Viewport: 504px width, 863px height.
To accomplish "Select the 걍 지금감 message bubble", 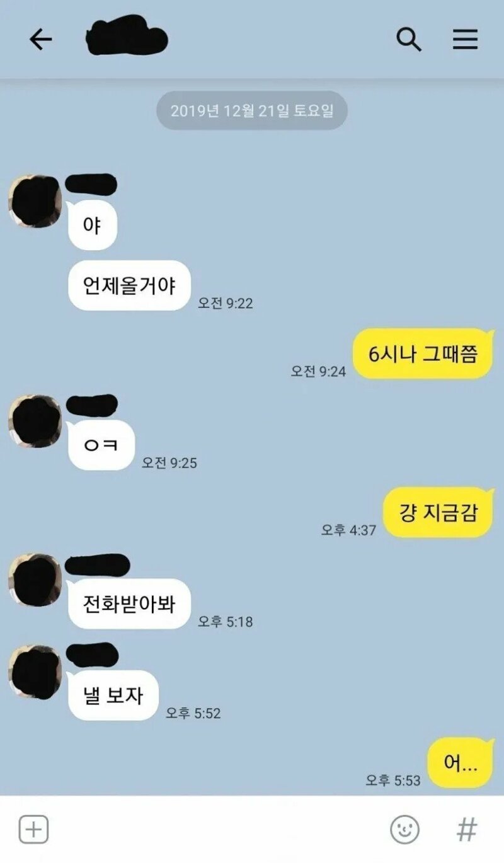I will click(438, 512).
